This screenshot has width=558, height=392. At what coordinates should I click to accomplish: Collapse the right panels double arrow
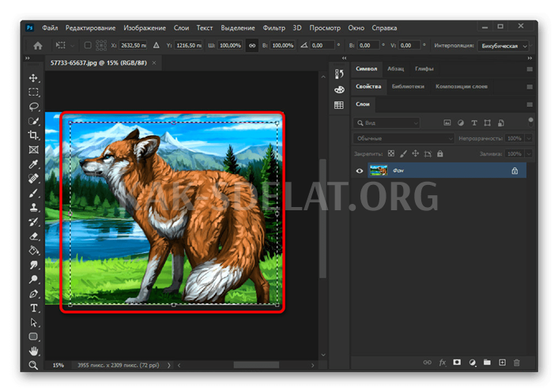(x=530, y=58)
